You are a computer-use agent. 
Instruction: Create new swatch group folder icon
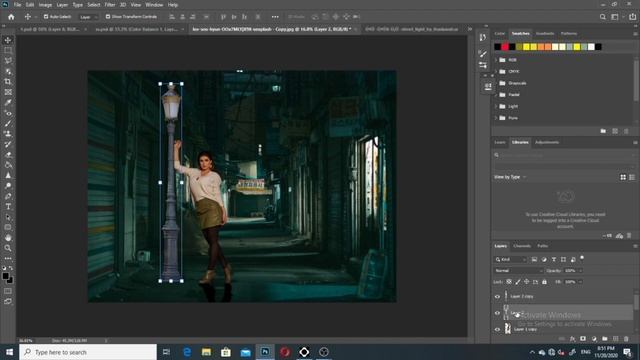click(x=603, y=131)
